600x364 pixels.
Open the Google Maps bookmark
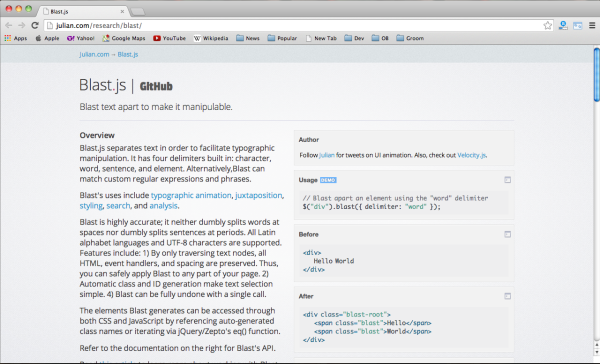click(x=124, y=38)
